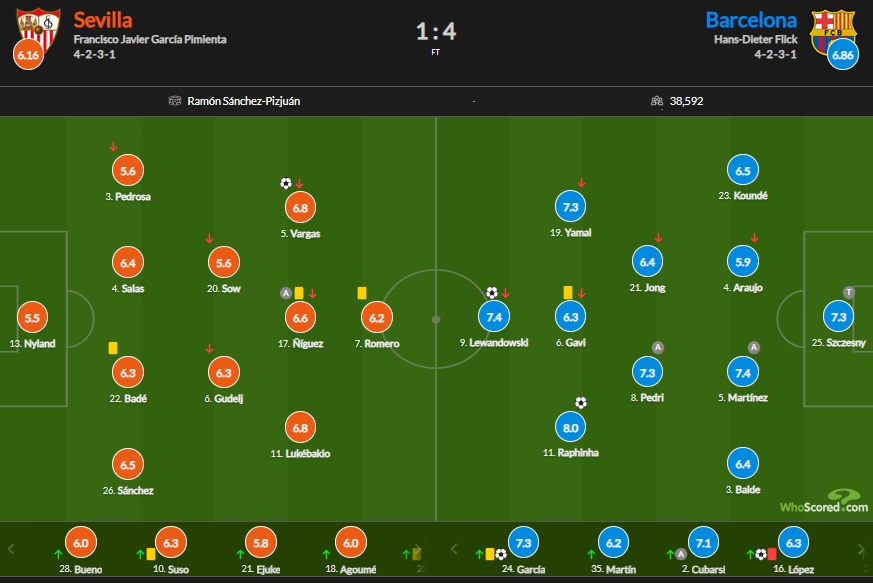
Task: Click the stadium icon near Ramón Sánchez-Pizjuán
Action: 175,101
